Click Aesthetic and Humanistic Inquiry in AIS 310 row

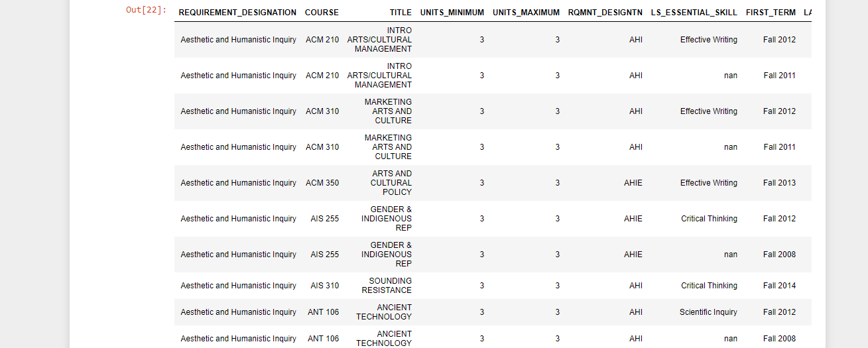click(239, 286)
